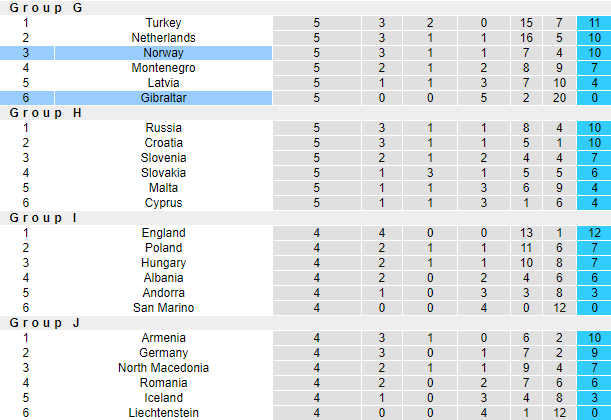Click the Malta team name

163,188
